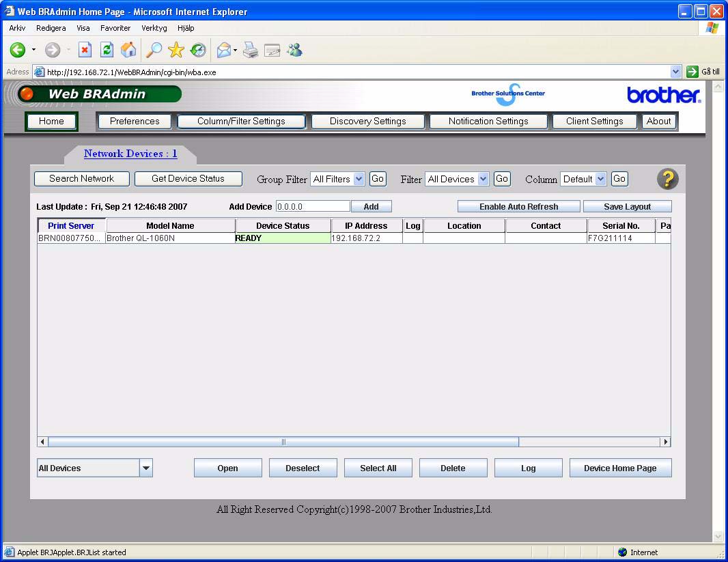
Task: Click the Mail envelope icon
Action: [224, 50]
